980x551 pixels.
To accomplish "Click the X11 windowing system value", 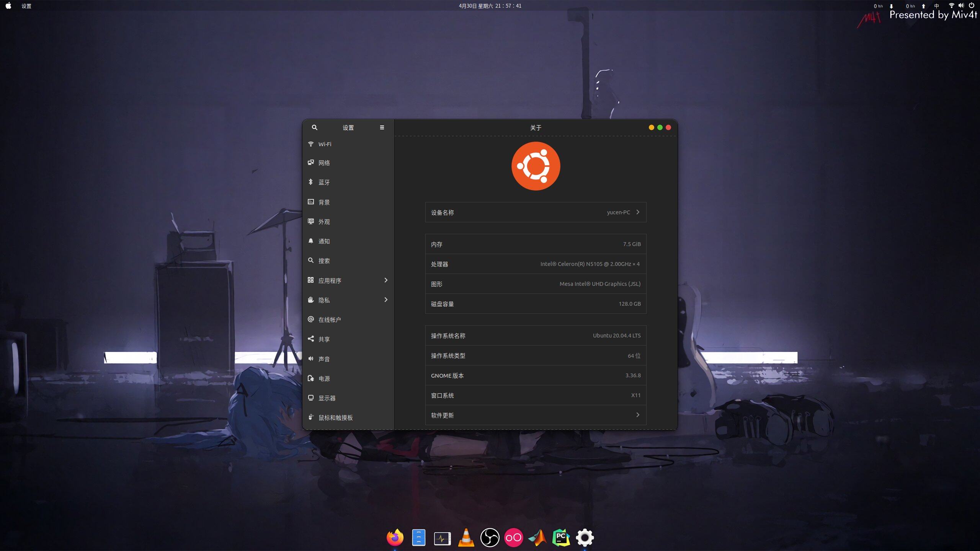I will (x=636, y=395).
